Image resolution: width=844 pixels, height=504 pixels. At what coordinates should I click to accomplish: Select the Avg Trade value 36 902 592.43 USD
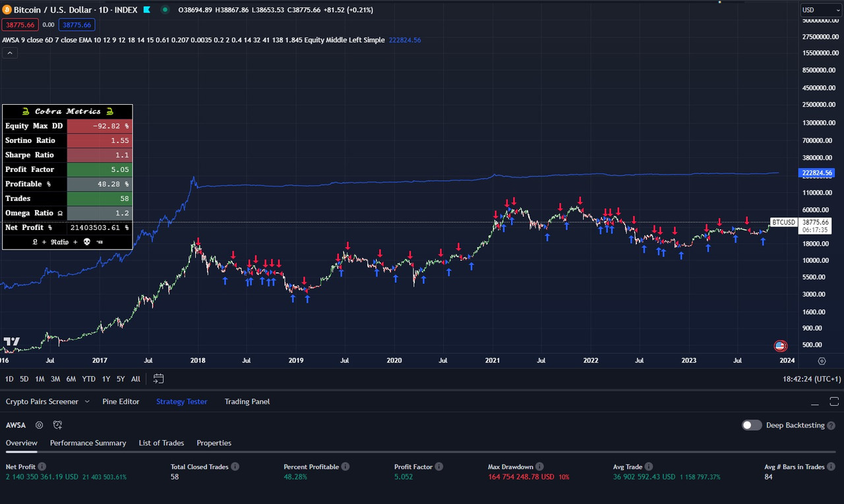pyautogui.click(x=644, y=476)
